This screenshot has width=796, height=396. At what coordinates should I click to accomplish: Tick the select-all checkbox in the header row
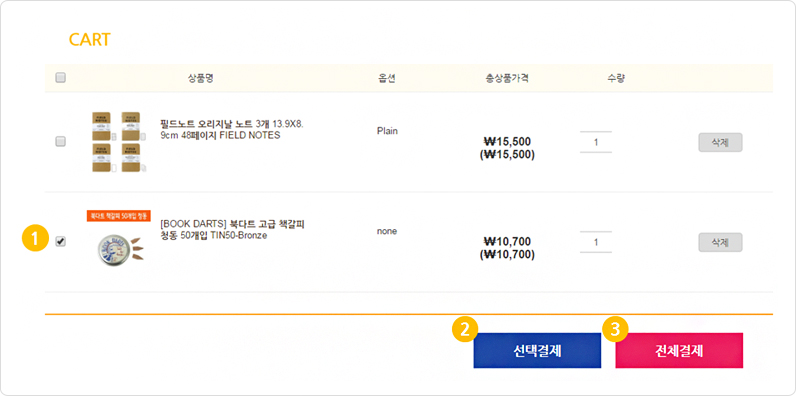coord(60,78)
